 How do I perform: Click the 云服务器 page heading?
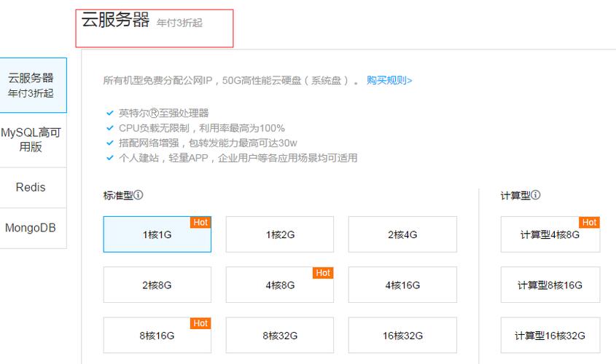[x=115, y=20]
